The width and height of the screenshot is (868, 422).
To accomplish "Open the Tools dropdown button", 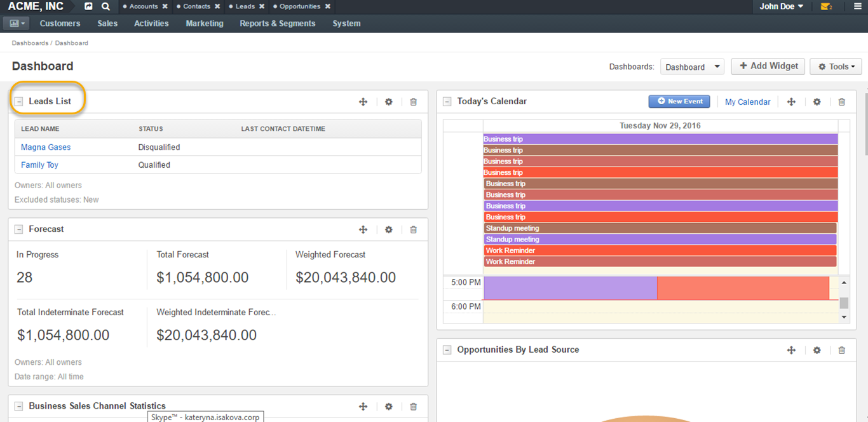I will 836,67.
